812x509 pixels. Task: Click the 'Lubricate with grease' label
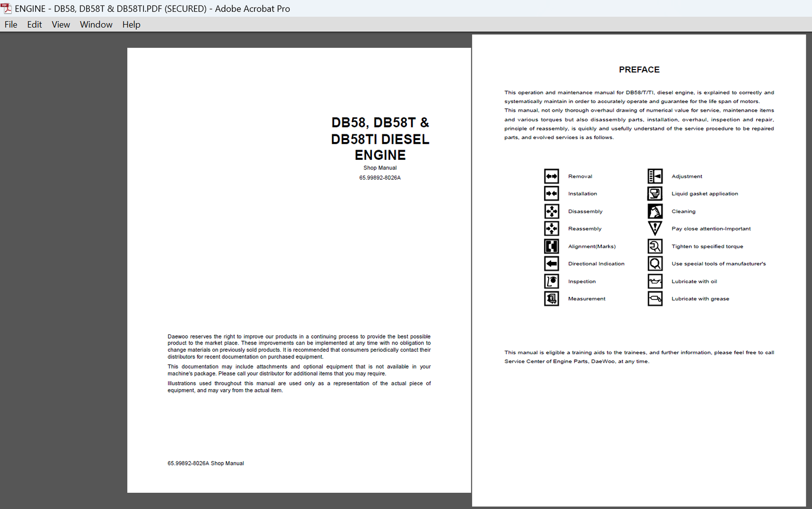pos(700,299)
